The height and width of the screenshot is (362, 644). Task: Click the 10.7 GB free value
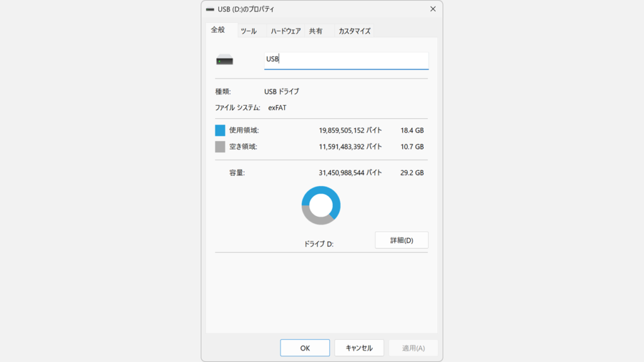[412, 146]
